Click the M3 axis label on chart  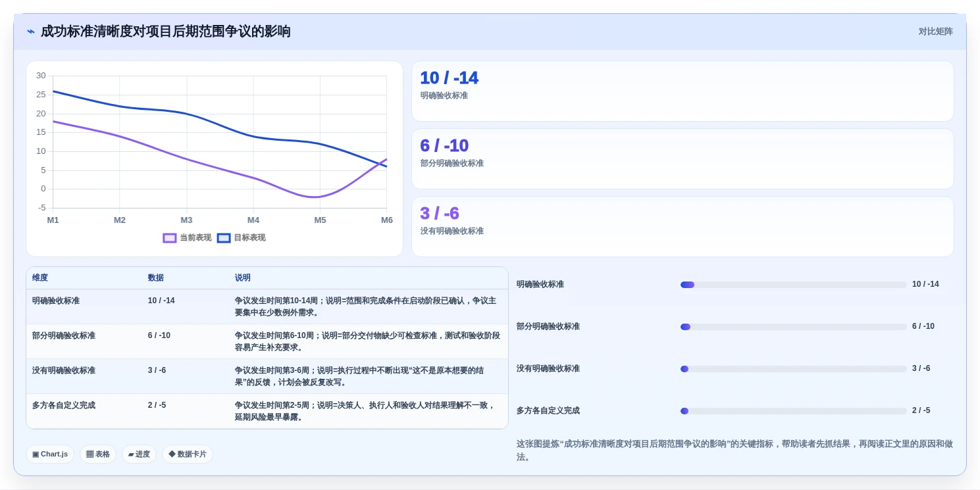point(186,220)
